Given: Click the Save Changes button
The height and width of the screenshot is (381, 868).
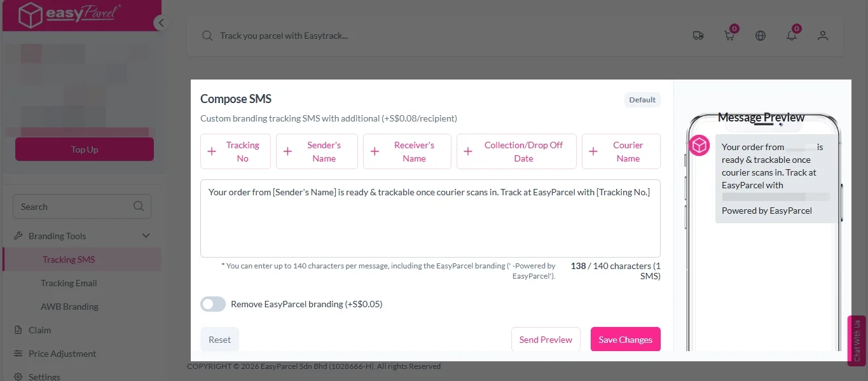Looking at the screenshot, I should [x=625, y=340].
